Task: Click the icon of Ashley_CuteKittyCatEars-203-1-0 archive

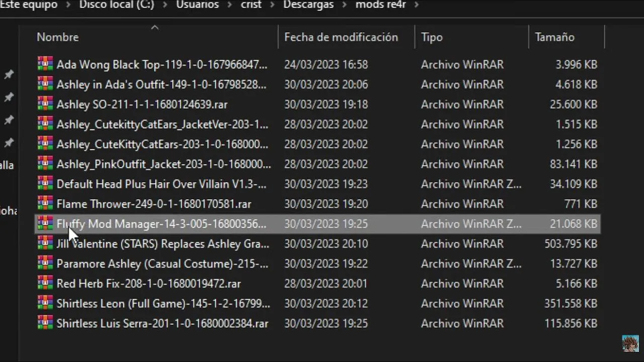Action: pyautogui.click(x=45, y=144)
